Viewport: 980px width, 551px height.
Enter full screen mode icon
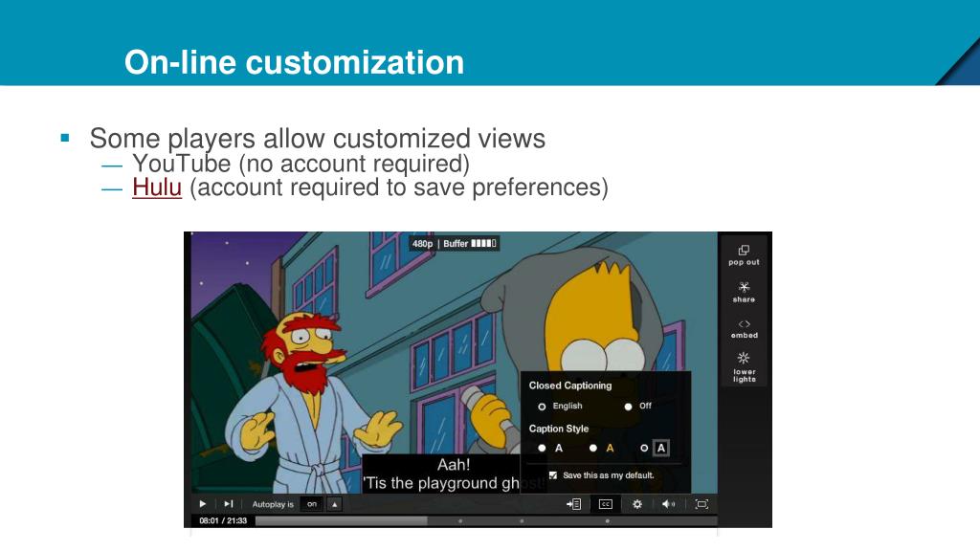[x=702, y=504]
